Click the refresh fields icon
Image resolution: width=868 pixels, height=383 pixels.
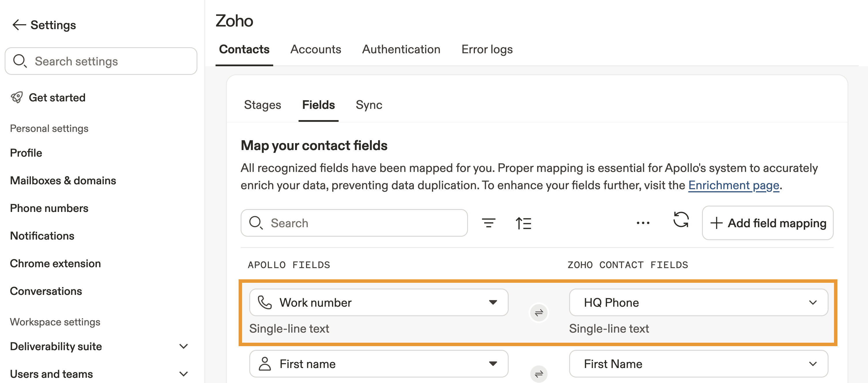point(681,220)
